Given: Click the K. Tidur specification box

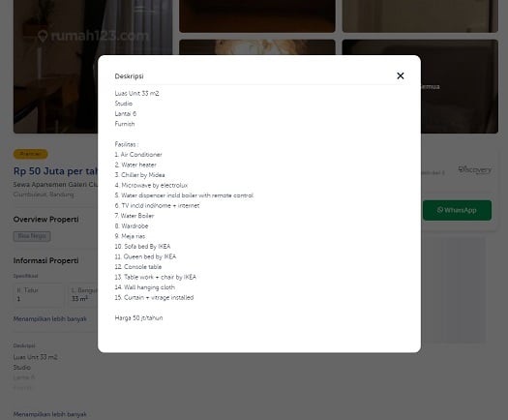Looking at the screenshot, I should (39, 294).
